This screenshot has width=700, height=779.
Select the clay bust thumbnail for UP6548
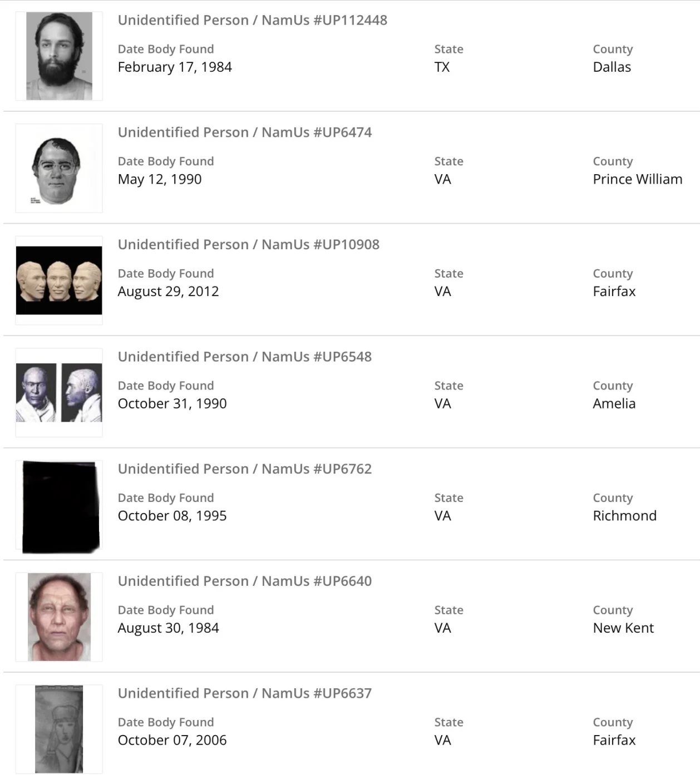tap(59, 393)
